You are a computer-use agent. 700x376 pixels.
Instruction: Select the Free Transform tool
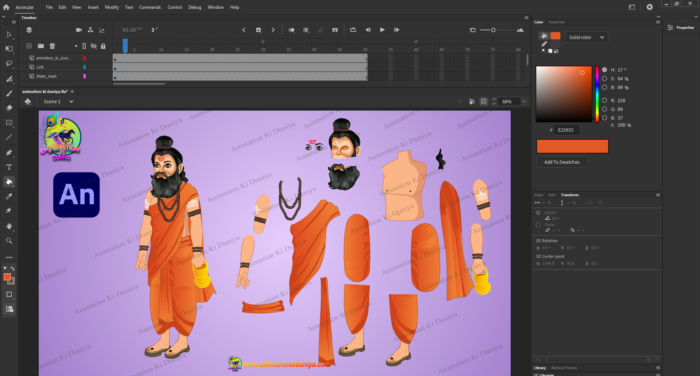(9, 49)
